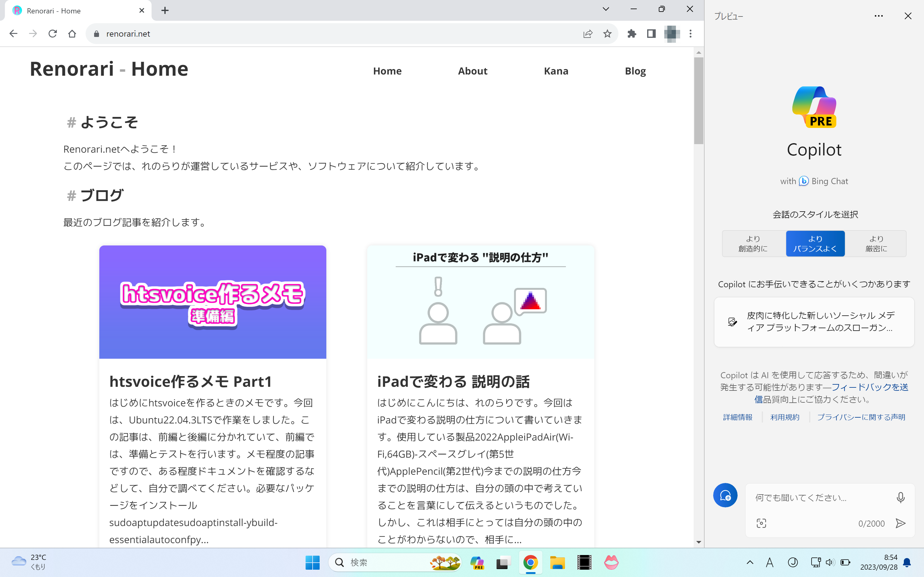Screen dimensions: 924x577
Task: Open the About page from navigation
Action: (473, 71)
